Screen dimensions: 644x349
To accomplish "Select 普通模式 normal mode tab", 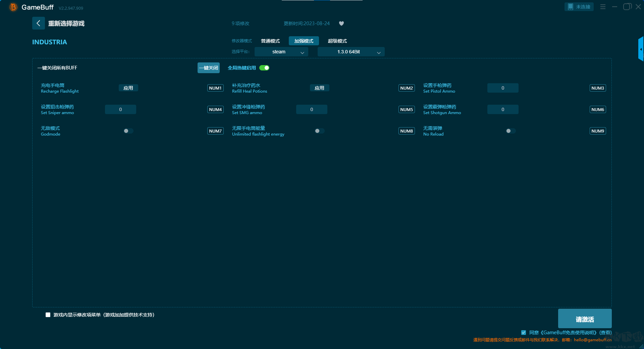I will (270, 41).
